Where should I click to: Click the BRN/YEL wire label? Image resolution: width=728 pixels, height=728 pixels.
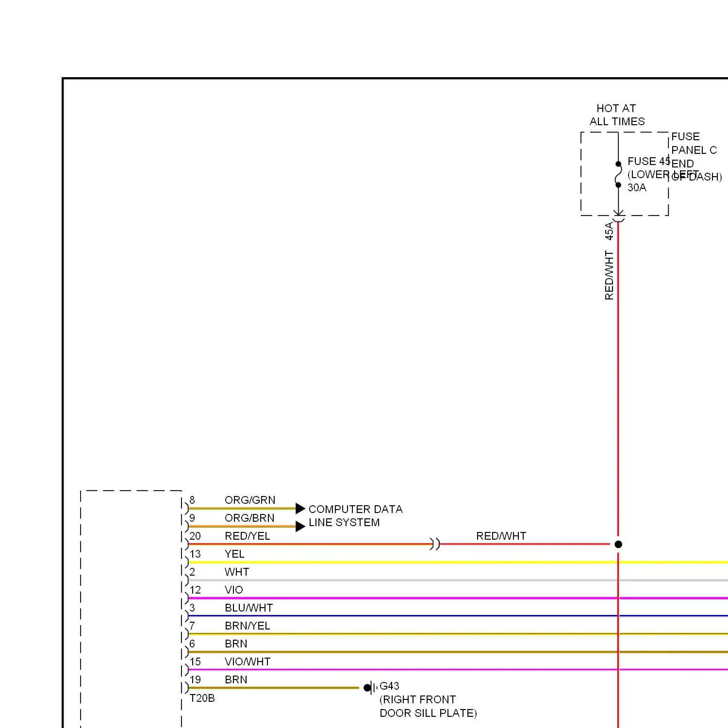(x=248, y=626)
